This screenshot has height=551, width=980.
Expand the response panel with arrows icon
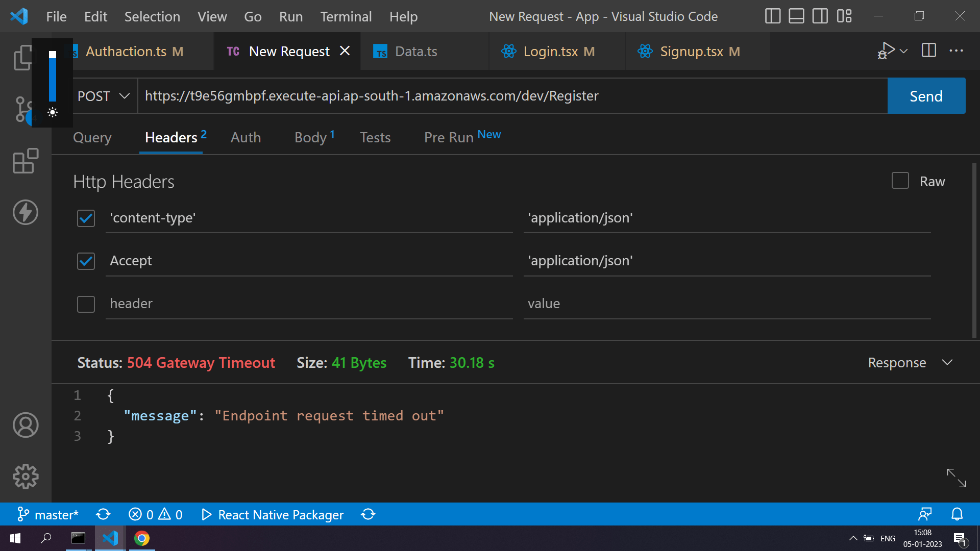tap(956, 478)
